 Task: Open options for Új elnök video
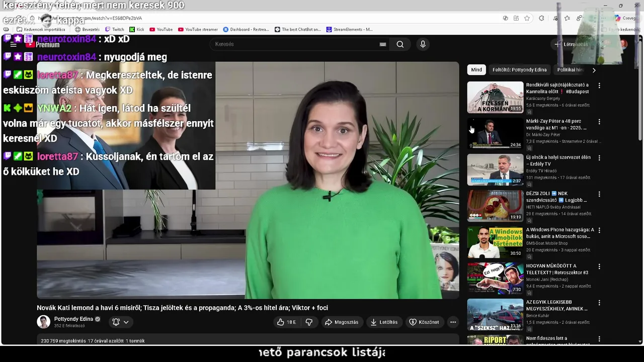(599, 158)
